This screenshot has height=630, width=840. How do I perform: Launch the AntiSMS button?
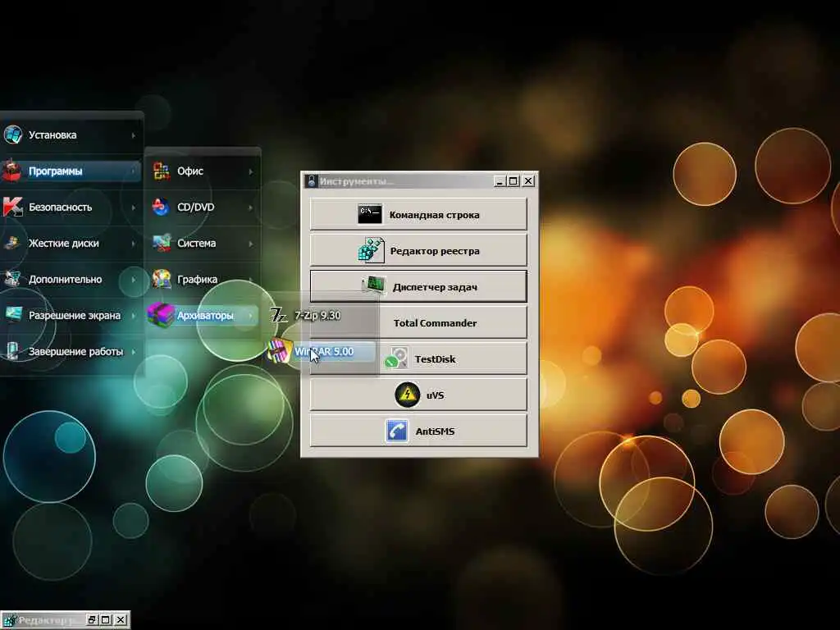coord(418,431)
